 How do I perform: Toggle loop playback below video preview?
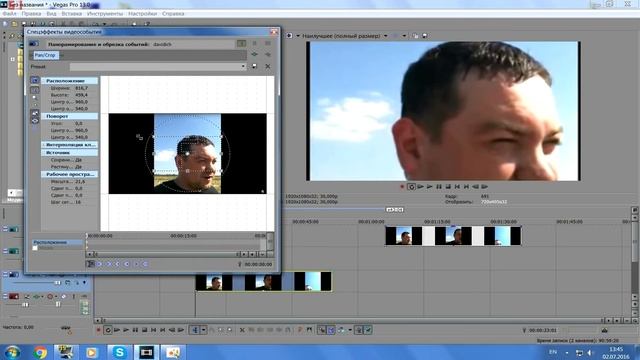[411, 187]
